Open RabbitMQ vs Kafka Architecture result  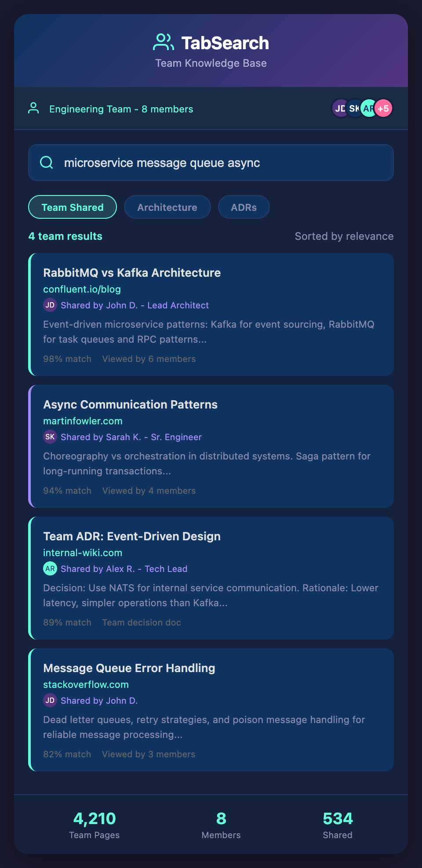point(132,273)
